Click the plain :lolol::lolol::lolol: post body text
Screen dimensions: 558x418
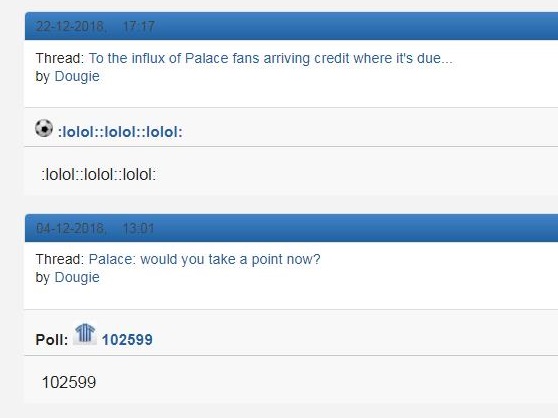(x=99, y=175)
